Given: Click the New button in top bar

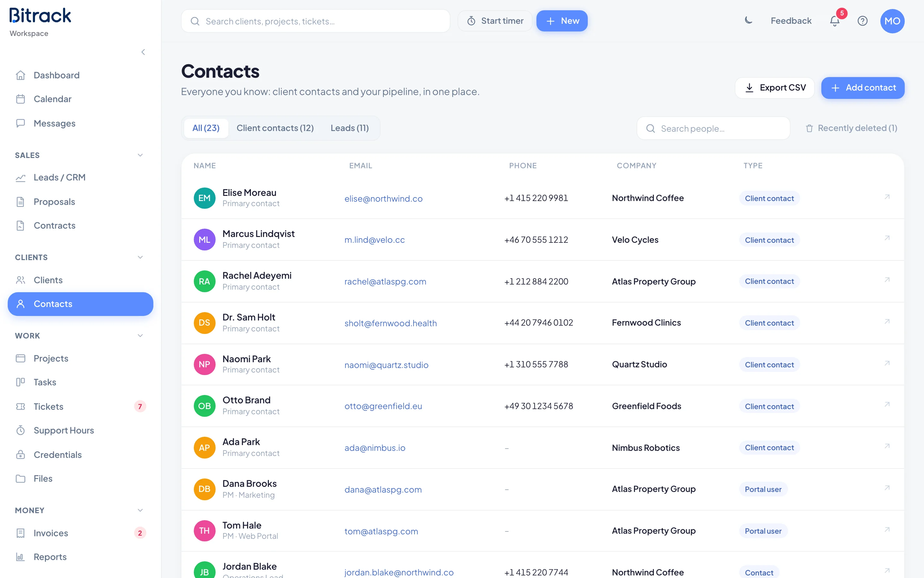Looking at the screenshot, I should point(562,21).
